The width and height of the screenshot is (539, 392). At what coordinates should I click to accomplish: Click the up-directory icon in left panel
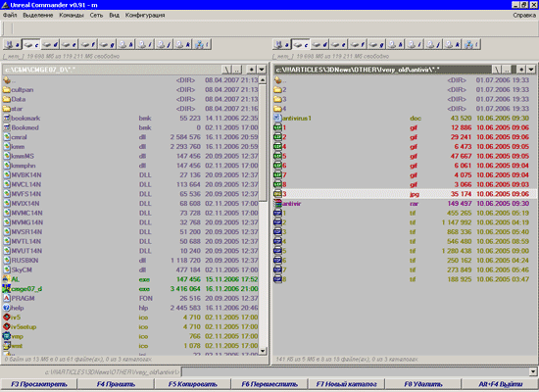point(7,80)
